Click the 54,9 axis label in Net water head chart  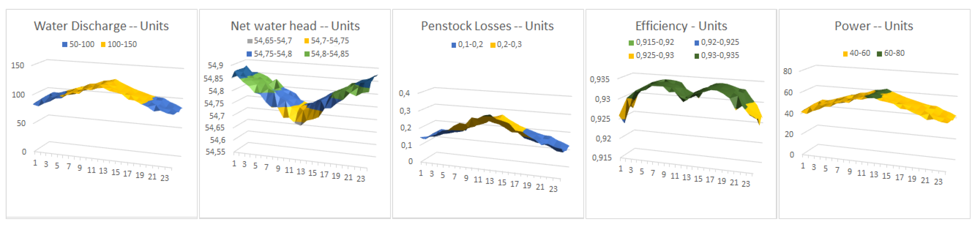tap(215, 65)
